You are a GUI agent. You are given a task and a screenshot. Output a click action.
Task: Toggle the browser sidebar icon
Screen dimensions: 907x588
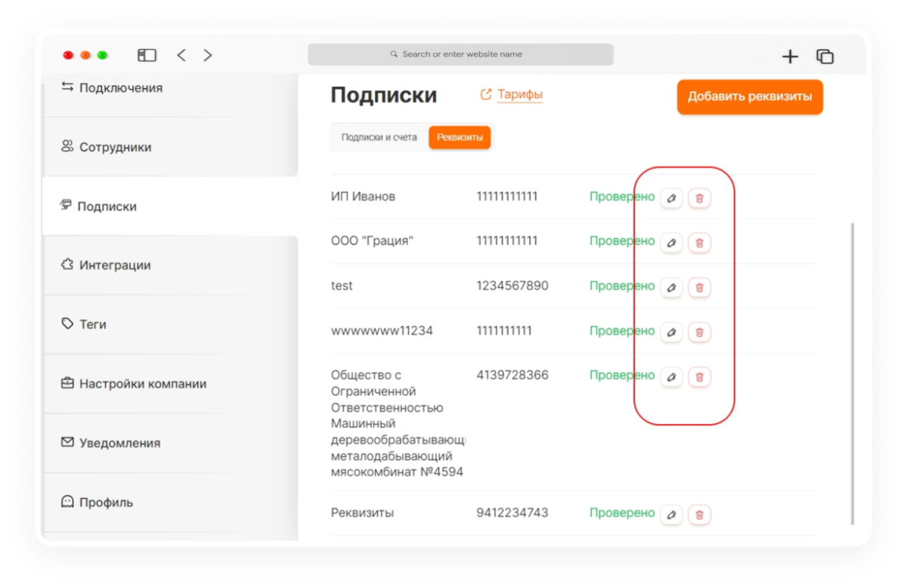147,55
